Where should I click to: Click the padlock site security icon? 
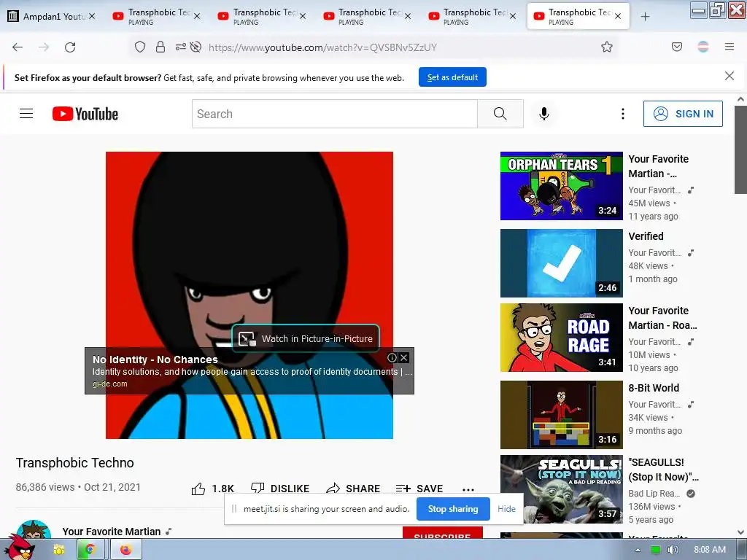(160, 47)
